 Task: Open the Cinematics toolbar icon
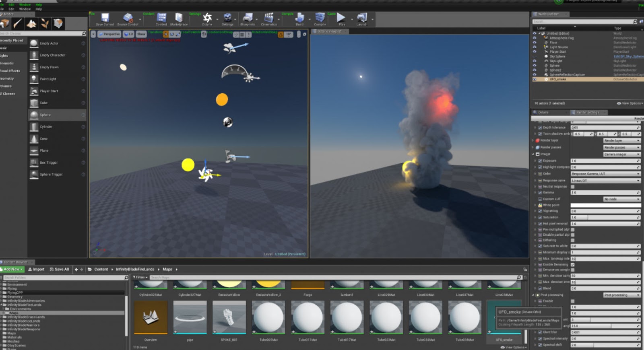pos(268,18)
